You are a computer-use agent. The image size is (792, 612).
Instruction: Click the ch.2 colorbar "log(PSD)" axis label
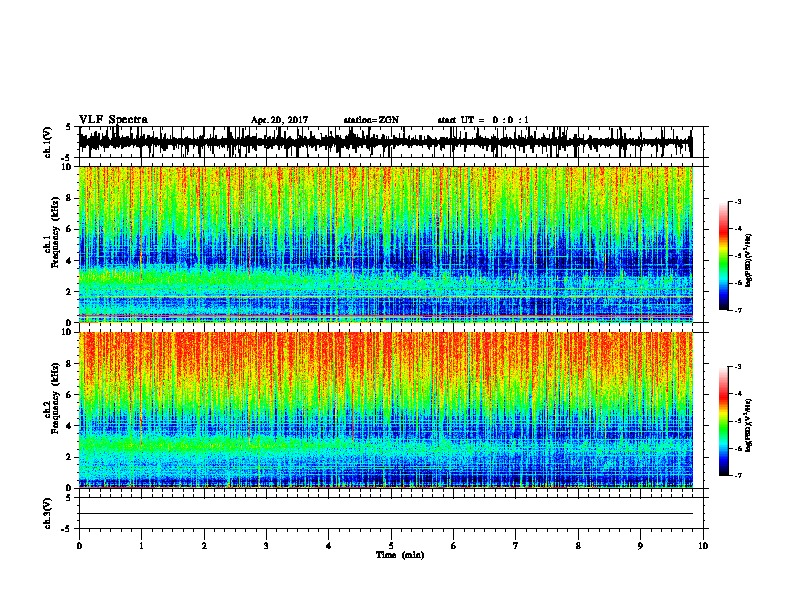click(749, 425)
